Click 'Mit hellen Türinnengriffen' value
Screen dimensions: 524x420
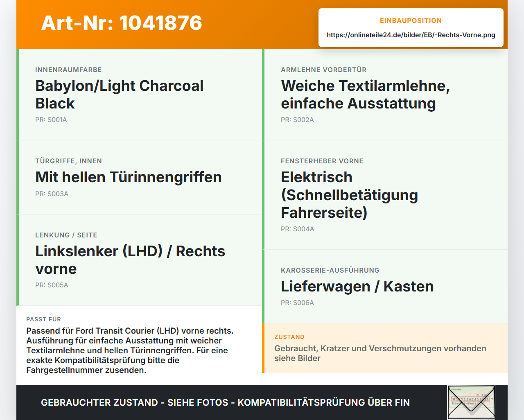click(129, 177)
